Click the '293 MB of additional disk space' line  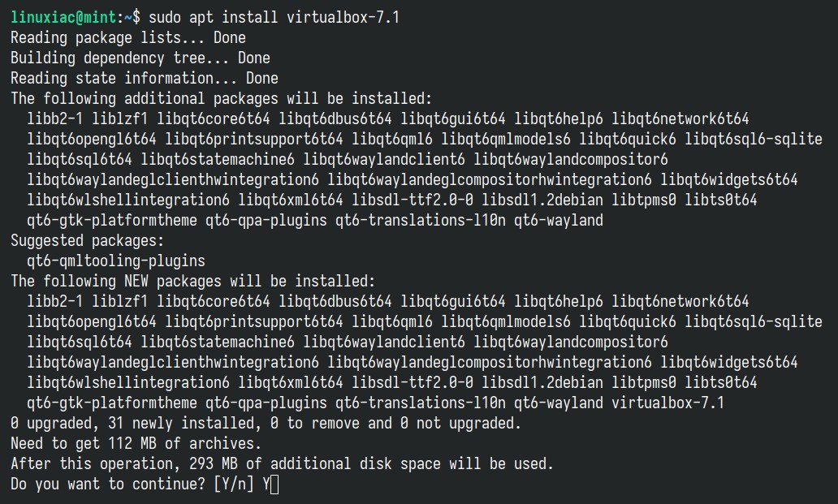(x=283, y=464)
